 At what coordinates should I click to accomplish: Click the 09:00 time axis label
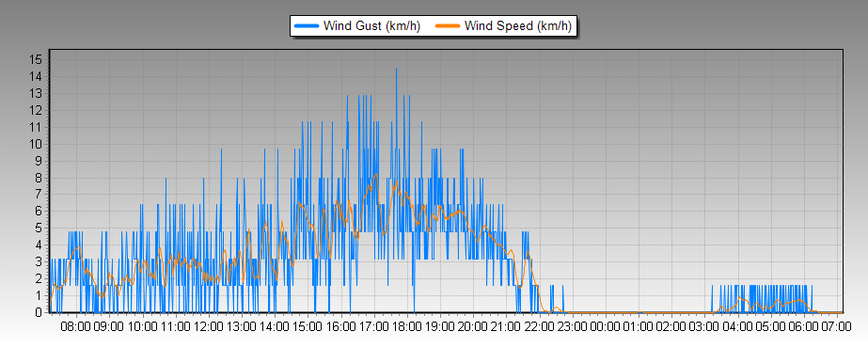(109, 326)
